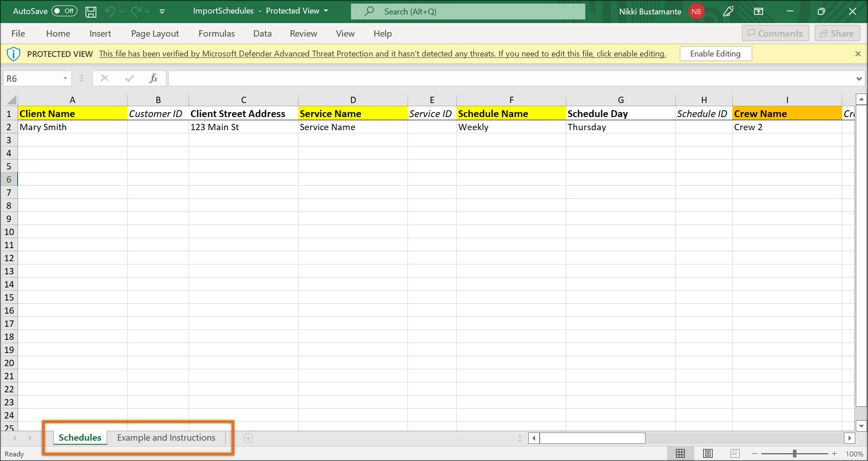Click the Normal view grid icon
Image resolution: width=868 pixels, height=461 pixels.
coord(680,453)
